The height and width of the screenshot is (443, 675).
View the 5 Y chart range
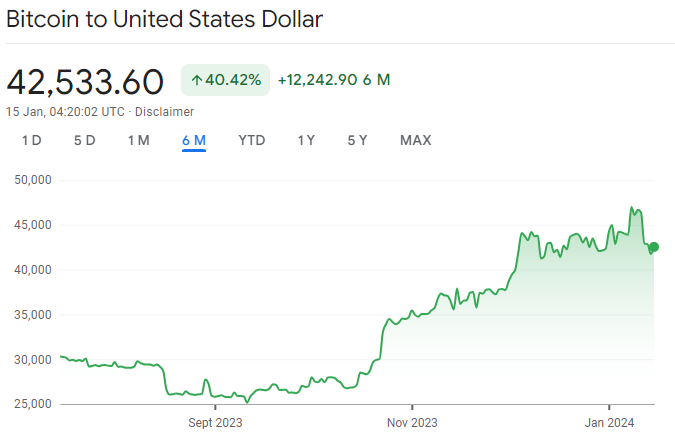pyautogui.click(x=358, y=140)
